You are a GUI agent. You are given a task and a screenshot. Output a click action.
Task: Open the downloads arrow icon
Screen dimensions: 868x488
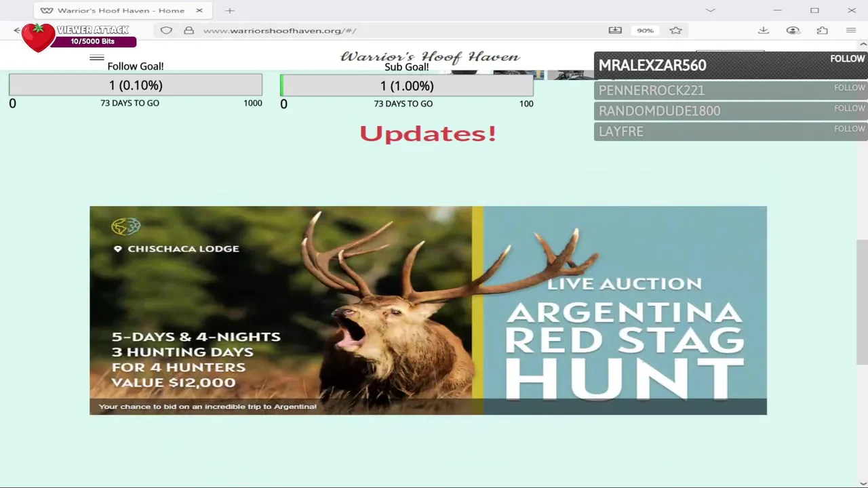click(x=763, y=30)
